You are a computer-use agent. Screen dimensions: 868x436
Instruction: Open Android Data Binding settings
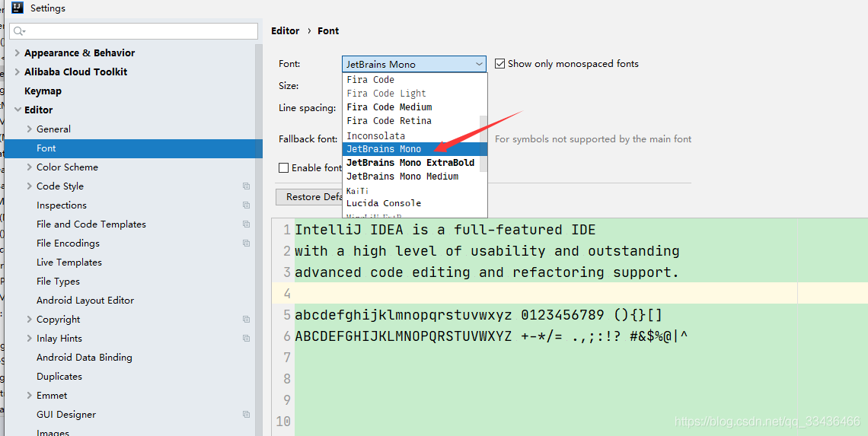(x=85, y=358)
